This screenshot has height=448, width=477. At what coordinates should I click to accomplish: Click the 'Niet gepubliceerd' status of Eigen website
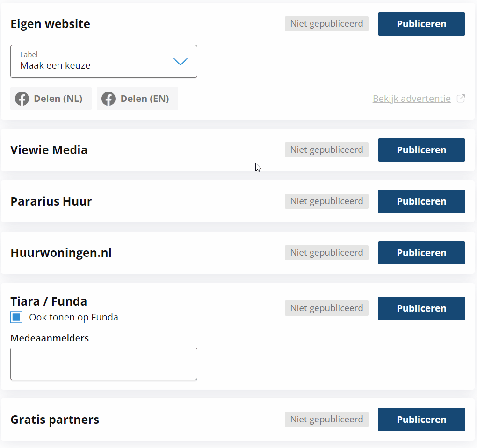click(x=326, y=24)
